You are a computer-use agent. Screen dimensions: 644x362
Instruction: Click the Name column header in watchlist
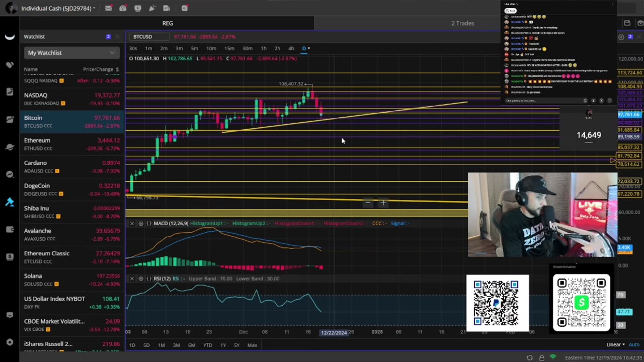click(x=31, y=69)
